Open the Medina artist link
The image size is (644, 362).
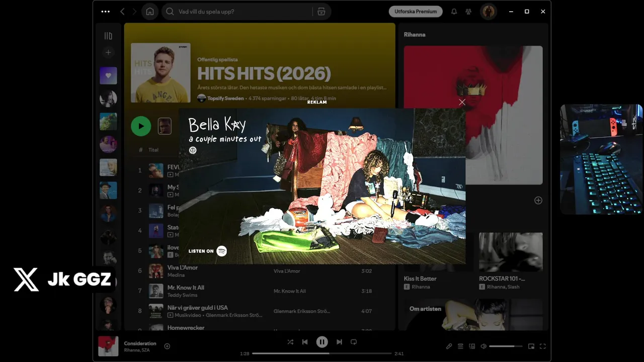pyautogui.click(x=176, y=275)
